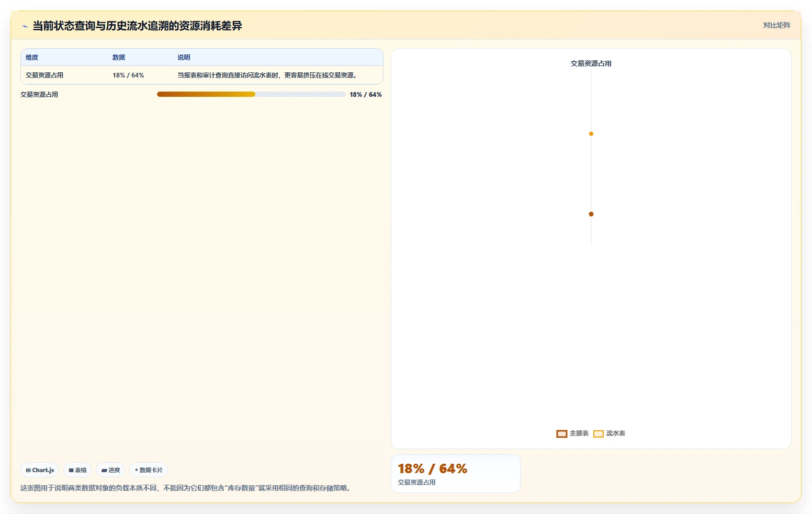Click the 18% / 64% value beside progress bar

366,95
